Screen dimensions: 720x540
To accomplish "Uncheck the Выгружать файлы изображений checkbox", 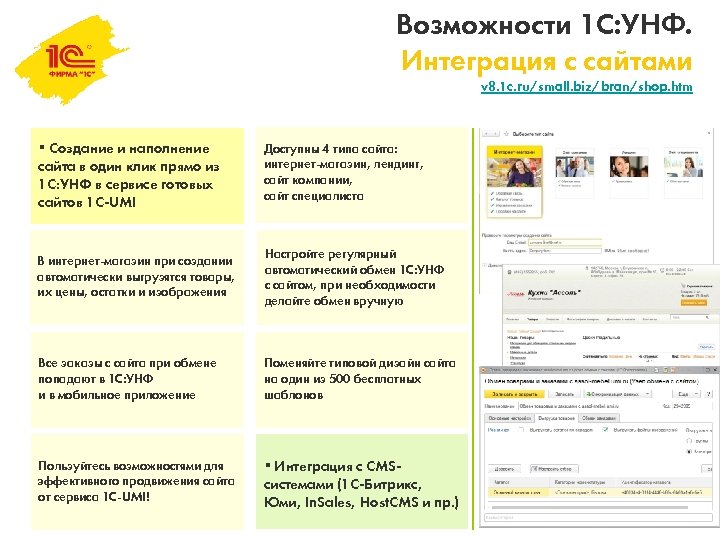I will [x=605, y=430].
